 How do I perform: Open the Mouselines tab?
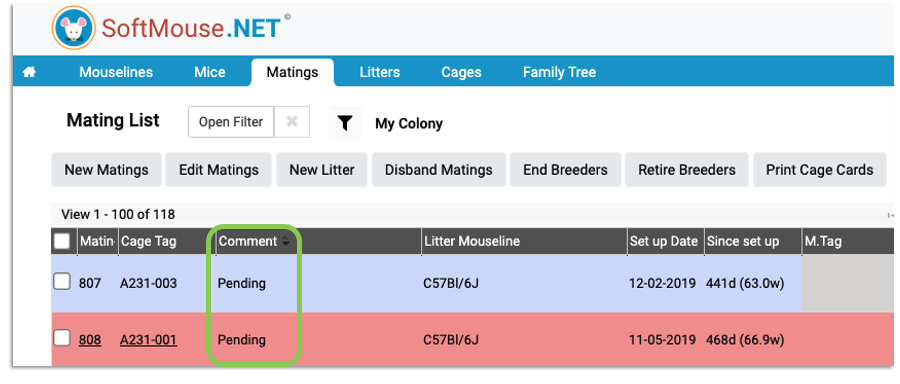116,72
